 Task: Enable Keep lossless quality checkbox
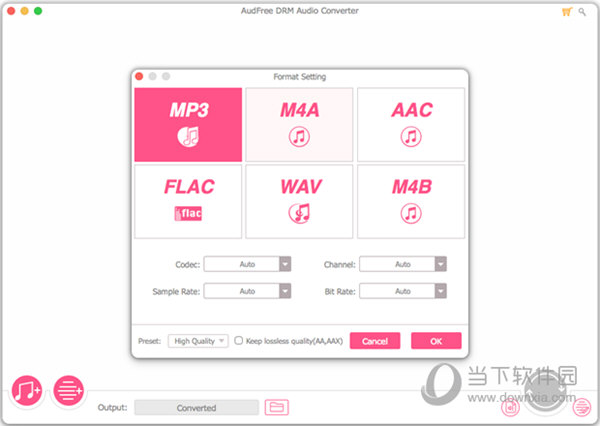pos(238,340)
